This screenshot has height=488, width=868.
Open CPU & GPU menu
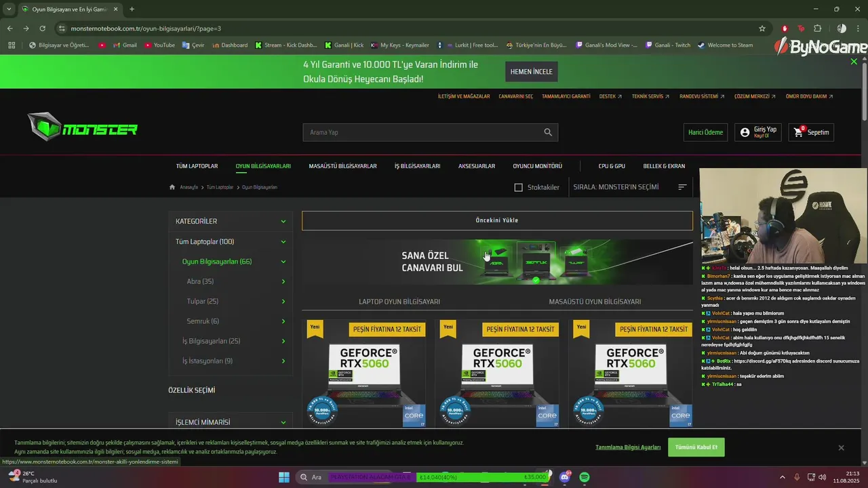tap(612, 166)
